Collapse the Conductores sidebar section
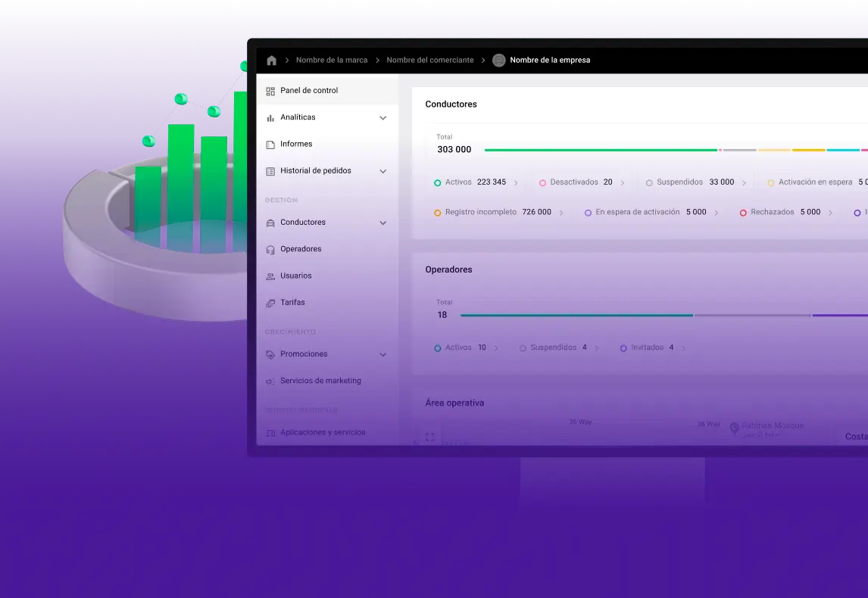The height and width of the screenshot is (598, 868). pyautogui.click(x=383, y=222)
